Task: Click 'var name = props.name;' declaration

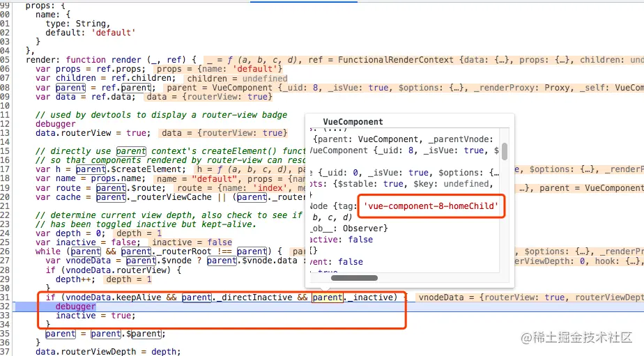Action: tap(91, 178)
